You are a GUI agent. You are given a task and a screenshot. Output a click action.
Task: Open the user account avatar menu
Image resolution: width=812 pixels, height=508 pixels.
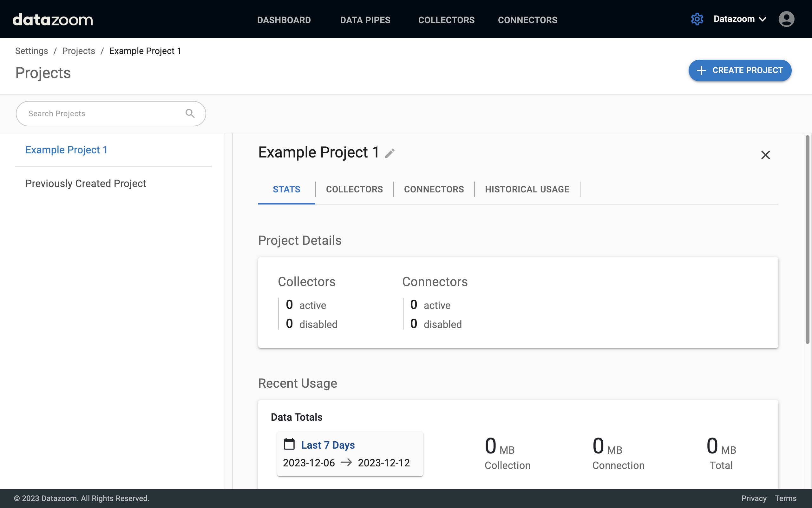786,19
